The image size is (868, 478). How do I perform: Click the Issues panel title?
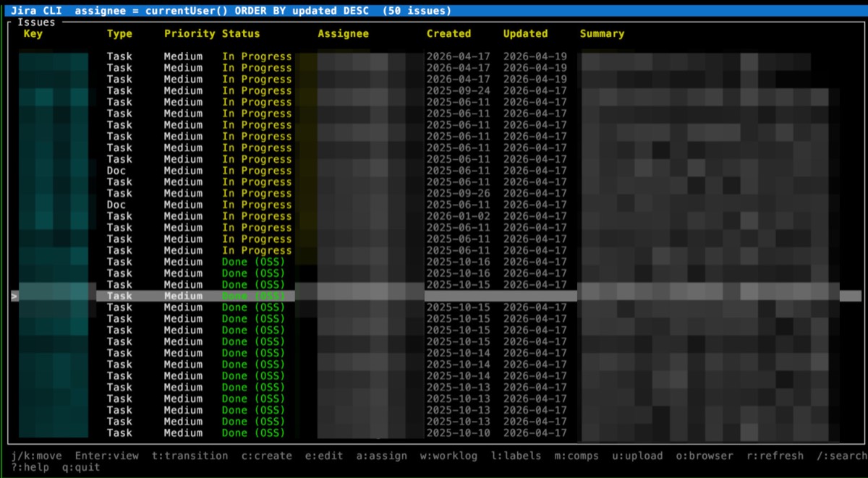36,22
